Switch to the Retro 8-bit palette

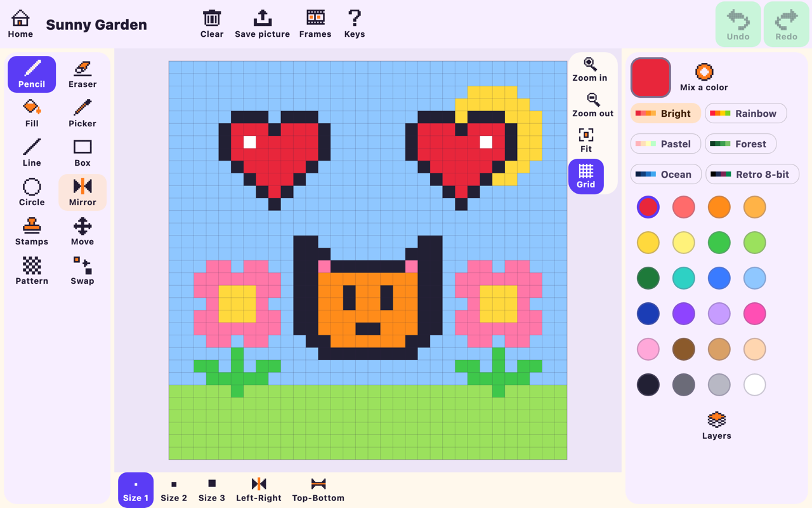click(x=752, y=174)
